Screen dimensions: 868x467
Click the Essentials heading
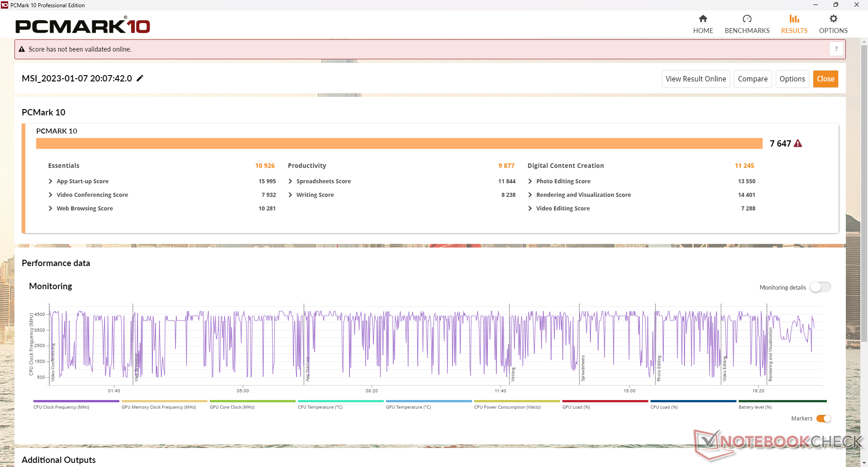tap(64, 166)
